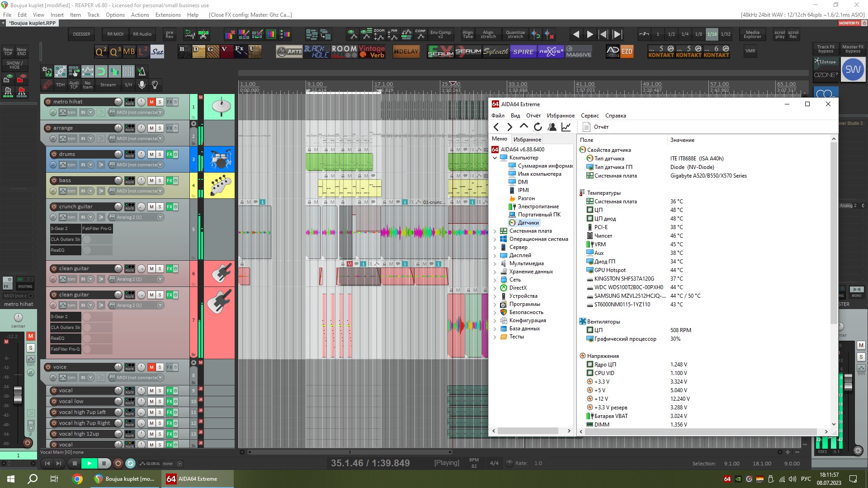Expand the Системная плата tree node
The image size is (868, 488).
click(x=495, y=231)
